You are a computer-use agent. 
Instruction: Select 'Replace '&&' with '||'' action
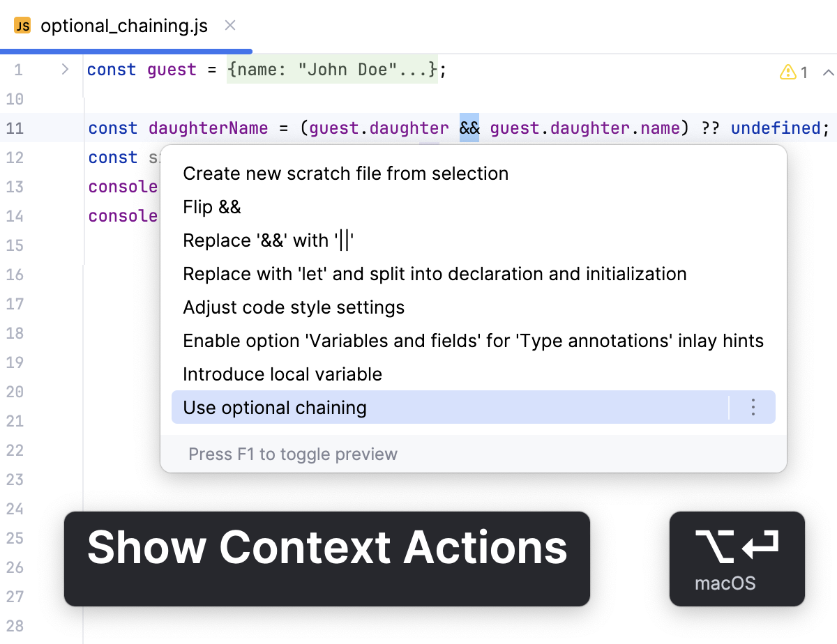pos(268,240)
